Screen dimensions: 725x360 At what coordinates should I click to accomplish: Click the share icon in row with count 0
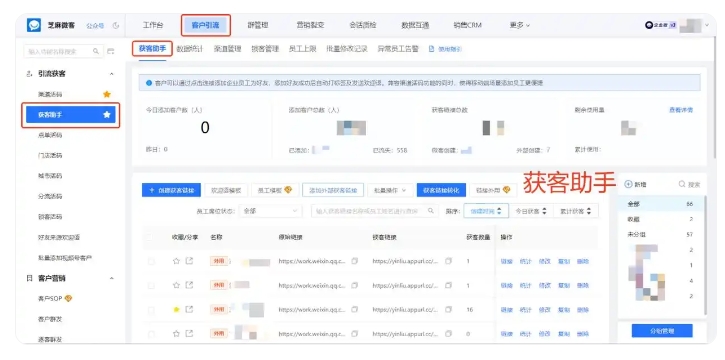pyautogui.click(x=189, y=334)
